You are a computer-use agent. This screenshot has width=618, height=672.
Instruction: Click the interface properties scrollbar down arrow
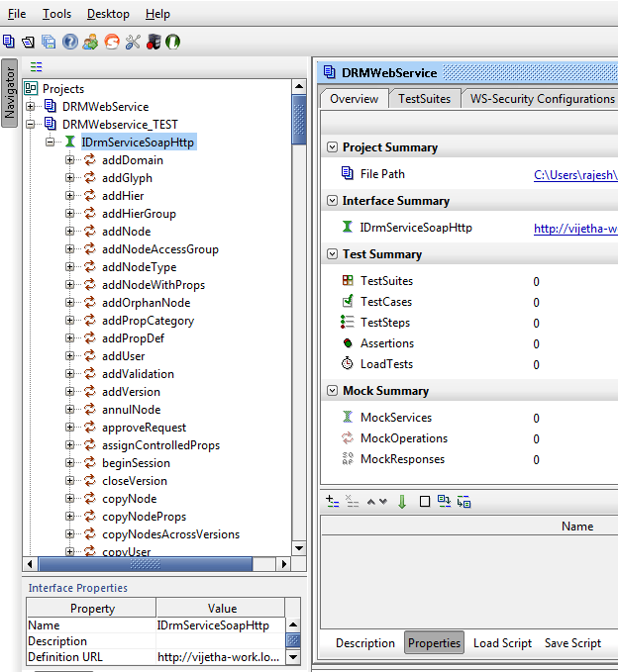[293, 656]
